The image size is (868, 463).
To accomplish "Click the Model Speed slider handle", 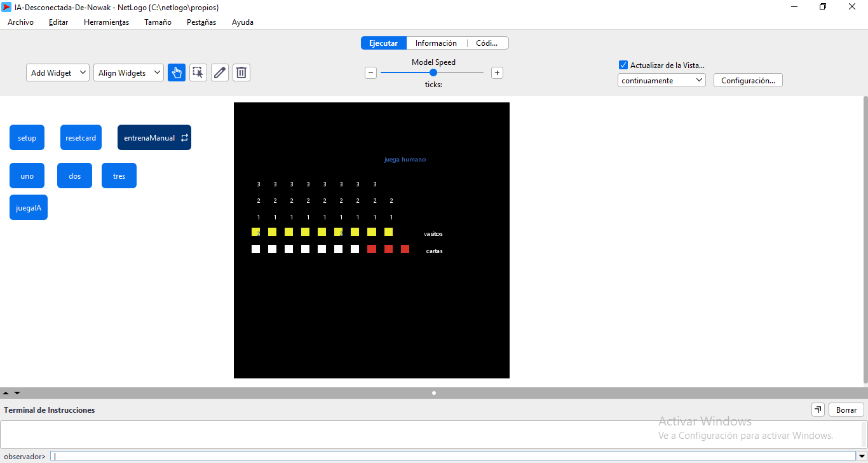I will [433, 73].
